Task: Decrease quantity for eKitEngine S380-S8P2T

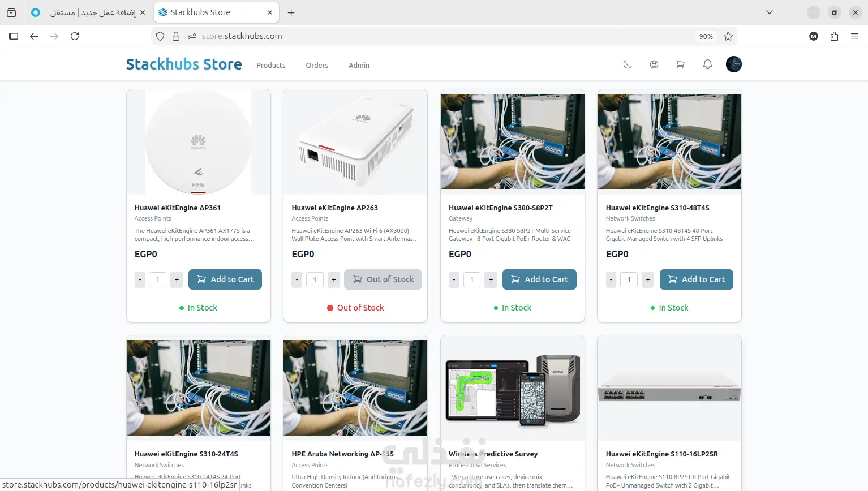Action: [x=454, y=279]
